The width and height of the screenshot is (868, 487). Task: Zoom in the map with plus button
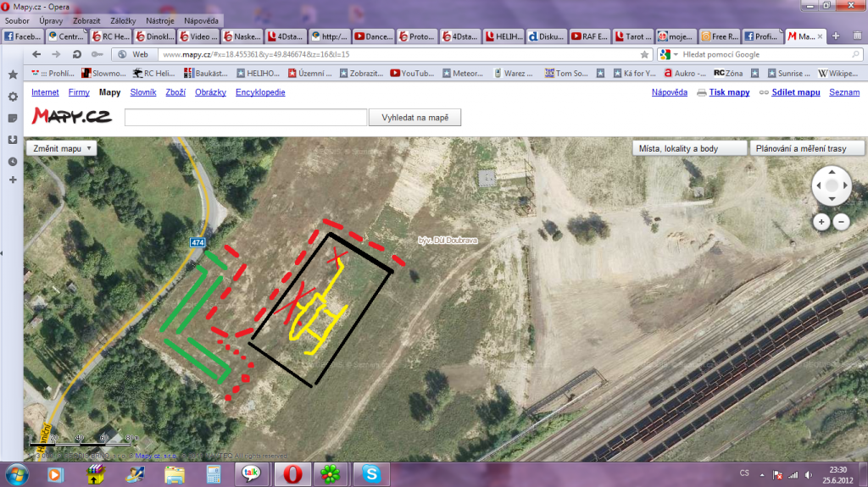821,222
